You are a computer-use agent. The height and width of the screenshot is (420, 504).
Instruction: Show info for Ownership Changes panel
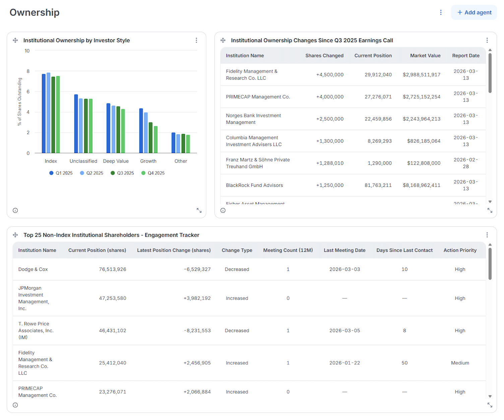click(x=223, y=210)
